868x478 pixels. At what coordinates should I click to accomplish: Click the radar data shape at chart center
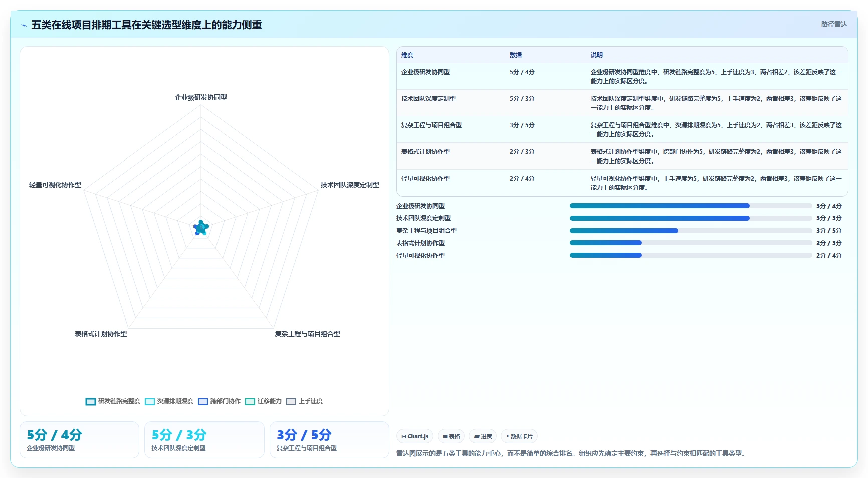click(x=201, y=228)
